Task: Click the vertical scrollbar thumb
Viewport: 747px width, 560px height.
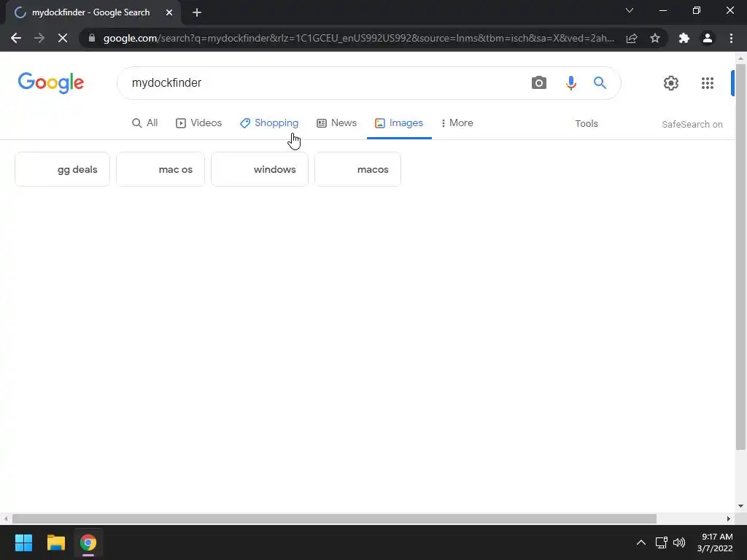Action: pyautogui.click(x=740, y=257)
